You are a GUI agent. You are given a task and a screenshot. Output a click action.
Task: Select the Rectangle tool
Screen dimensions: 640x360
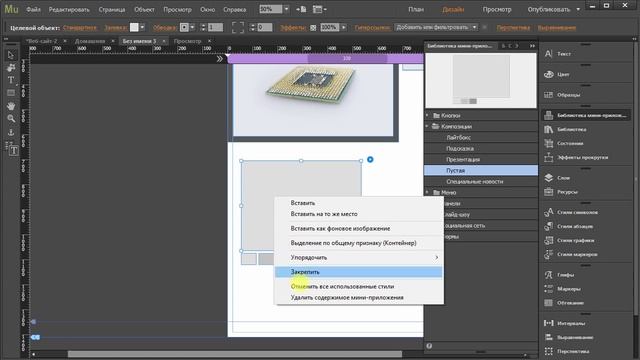click(11, 93)
